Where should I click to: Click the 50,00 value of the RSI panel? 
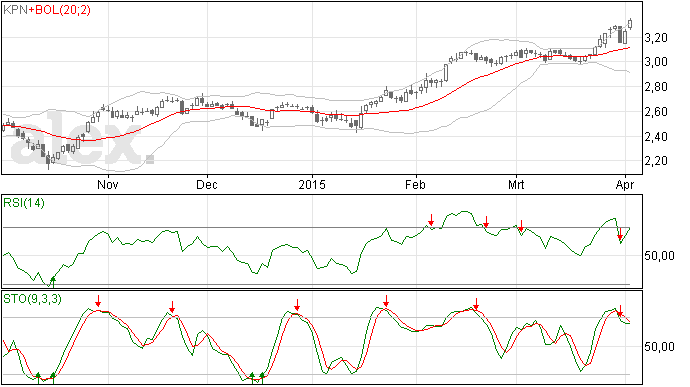[x=659, y=256]
